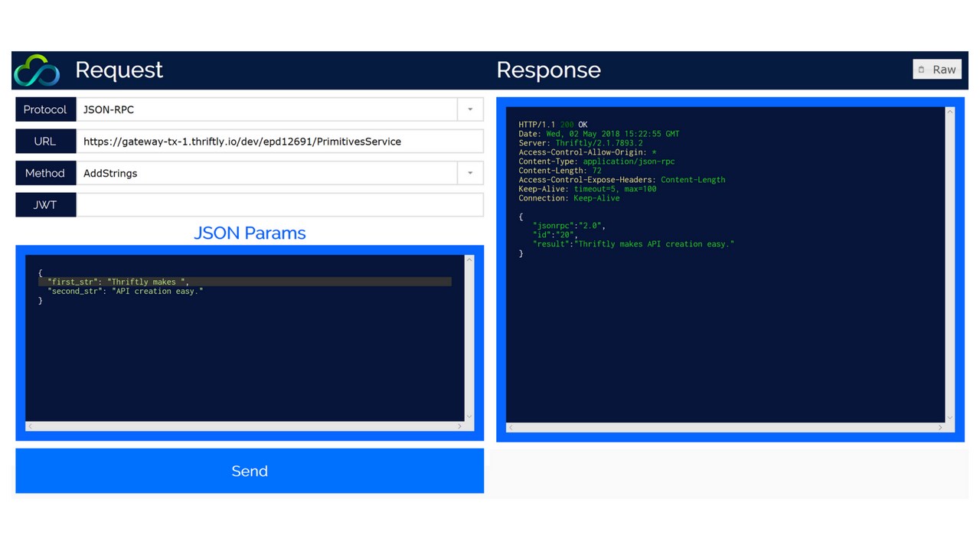Click the Request heading
The height and width of the screenshot is (551, 980).
click(x=119, y=70)
